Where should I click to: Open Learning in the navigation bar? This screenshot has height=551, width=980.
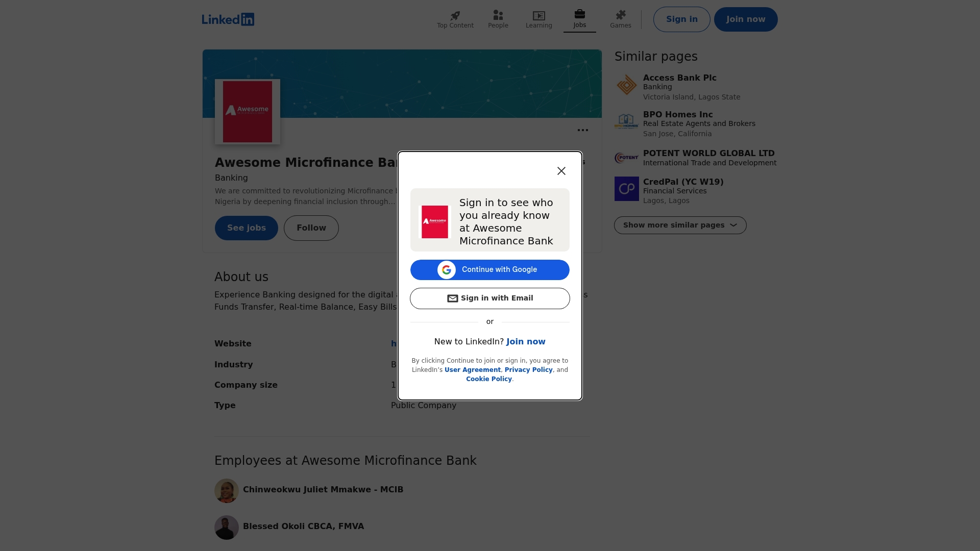coord(539,19)
